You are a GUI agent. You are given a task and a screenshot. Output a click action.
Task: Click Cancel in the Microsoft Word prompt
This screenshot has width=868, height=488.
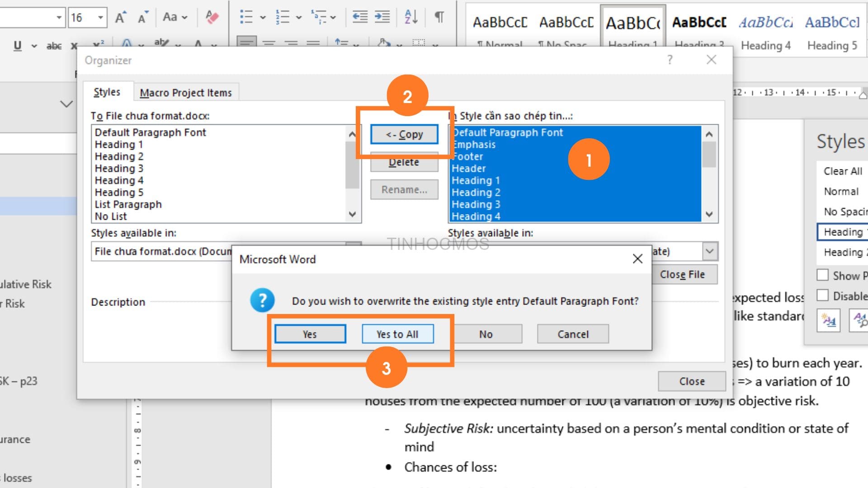[x=573, y=334]
